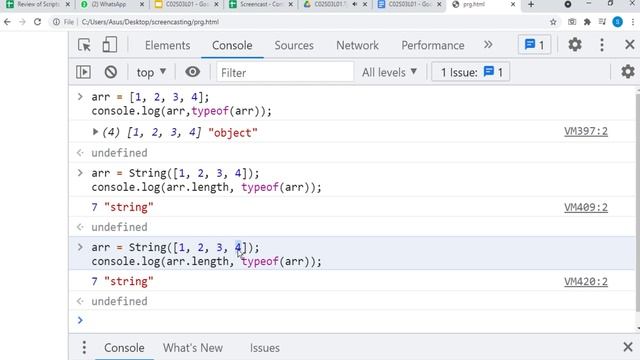The height and width of the screenshot is (360, 640).
Task: Open the Issues drawer tab
Action: (x=264, y=348)
